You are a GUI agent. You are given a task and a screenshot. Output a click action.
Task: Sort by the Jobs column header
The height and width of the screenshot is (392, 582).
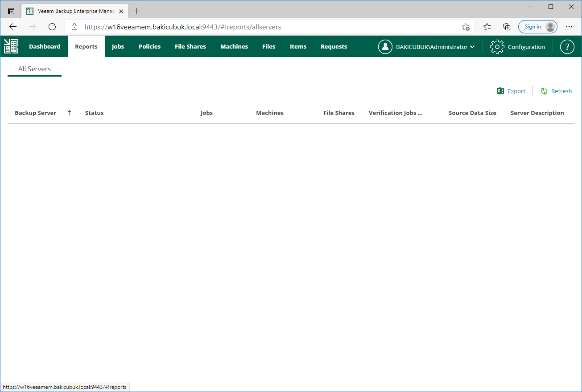click(x=206, y=113)
